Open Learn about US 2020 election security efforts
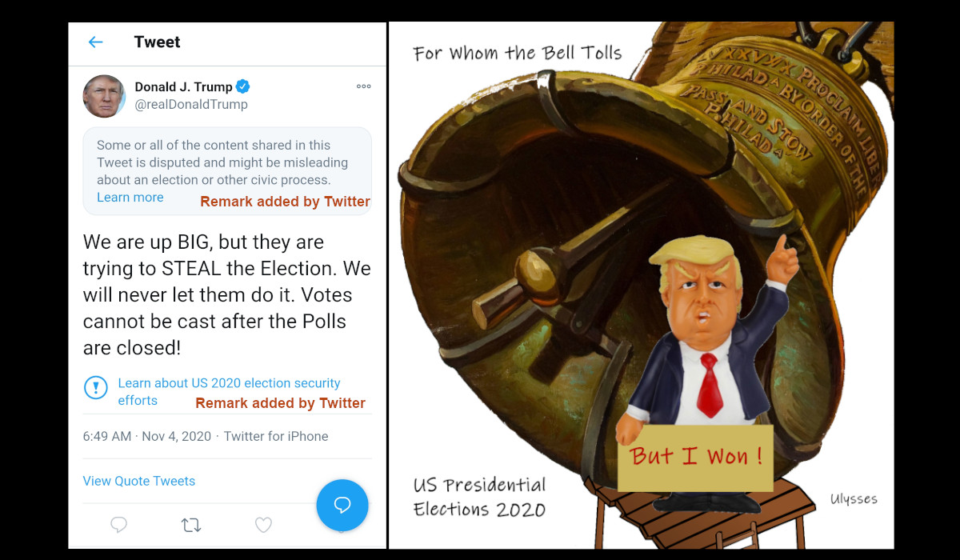The width and height of the screenshot is (960, 560). tap(229, 392)
